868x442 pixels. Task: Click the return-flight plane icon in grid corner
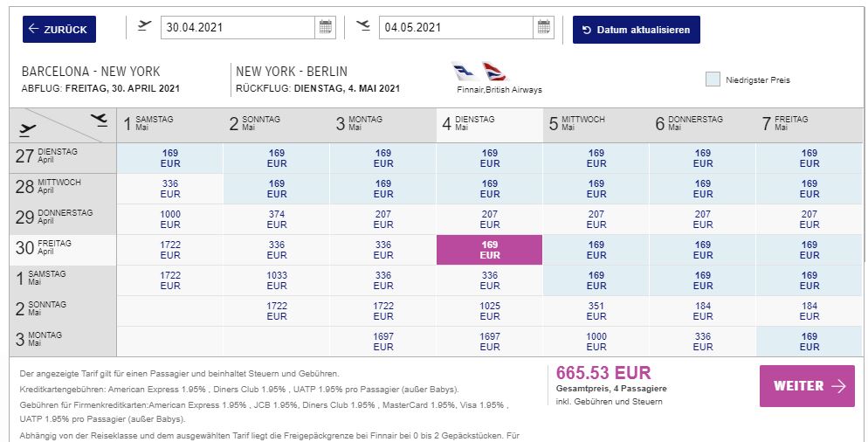(99, 119)
